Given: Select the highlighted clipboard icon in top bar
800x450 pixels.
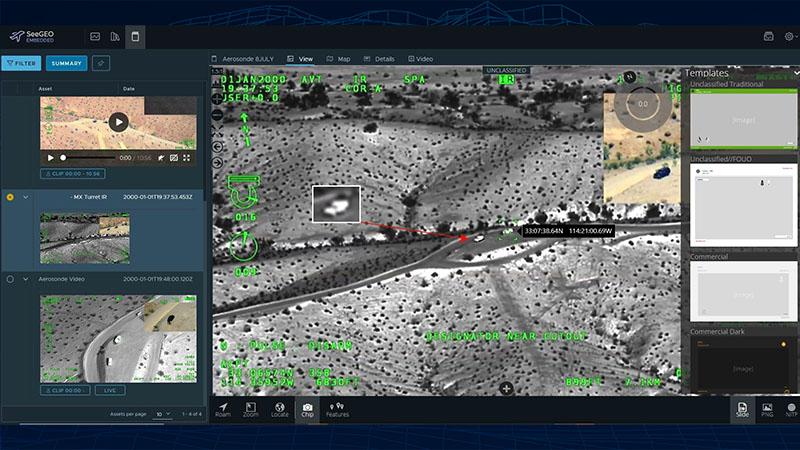Looking at the screenshot, I should tap(135, 37).
